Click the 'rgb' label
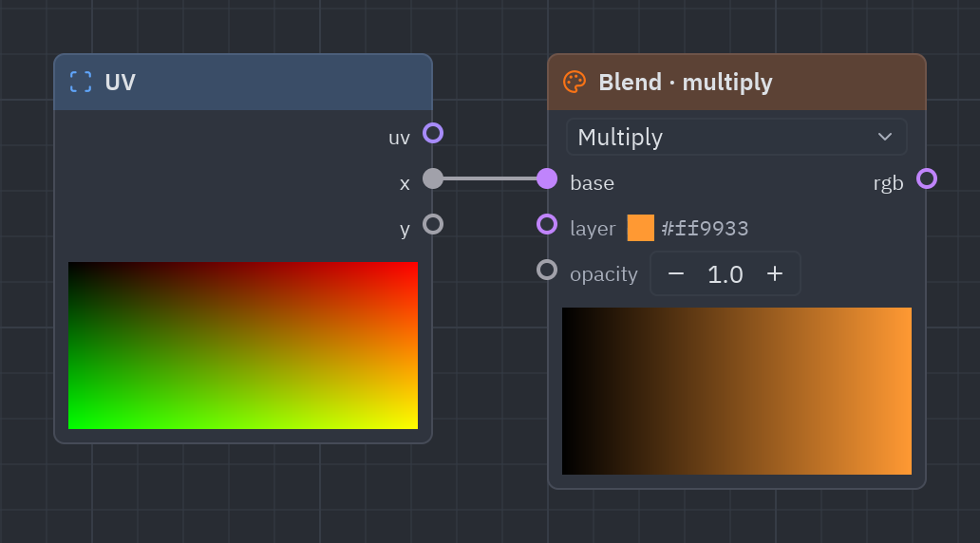 click(x=888, y=183)
